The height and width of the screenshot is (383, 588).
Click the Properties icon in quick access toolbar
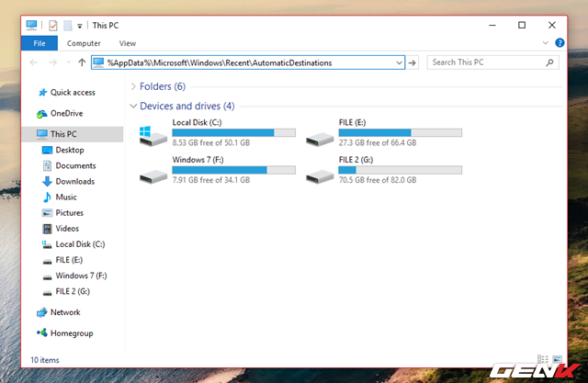53,26
